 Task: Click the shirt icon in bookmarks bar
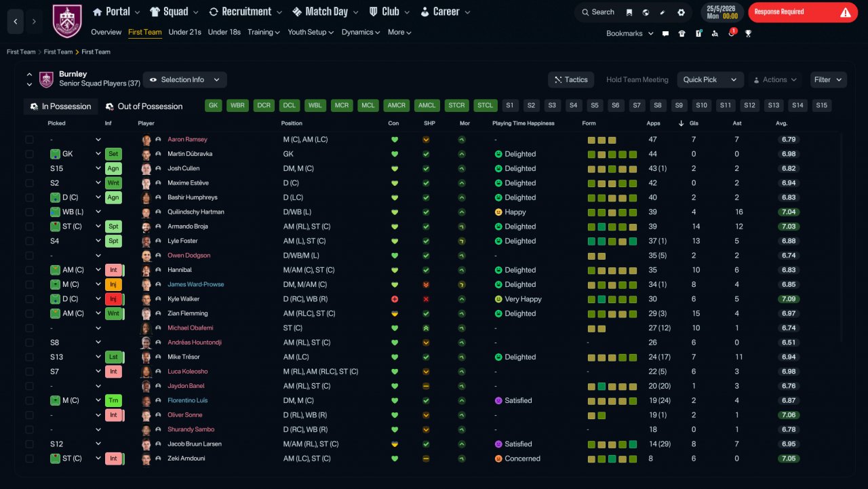(682, 33)
